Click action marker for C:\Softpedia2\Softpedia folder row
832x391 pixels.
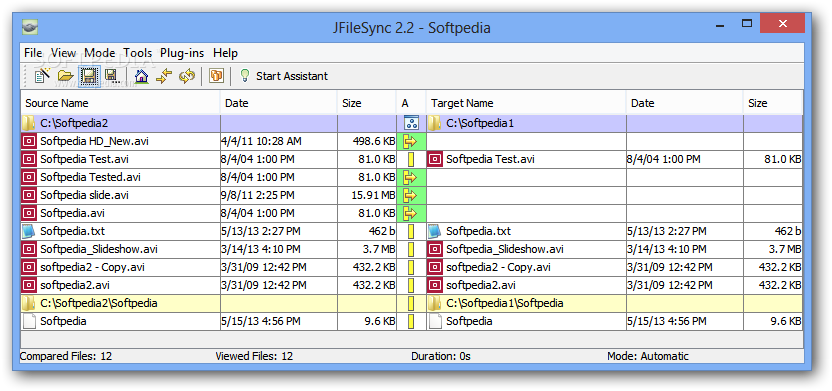(411, 303)
